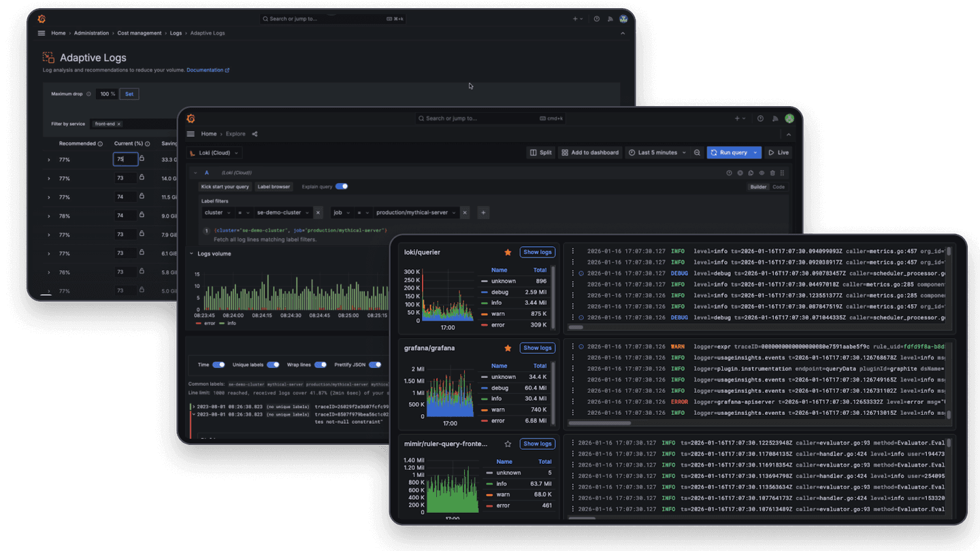Toggle lock on the 14.0 GiB savings row
The width and height of the screenshot is (980, 551).
tap(142, 177)
